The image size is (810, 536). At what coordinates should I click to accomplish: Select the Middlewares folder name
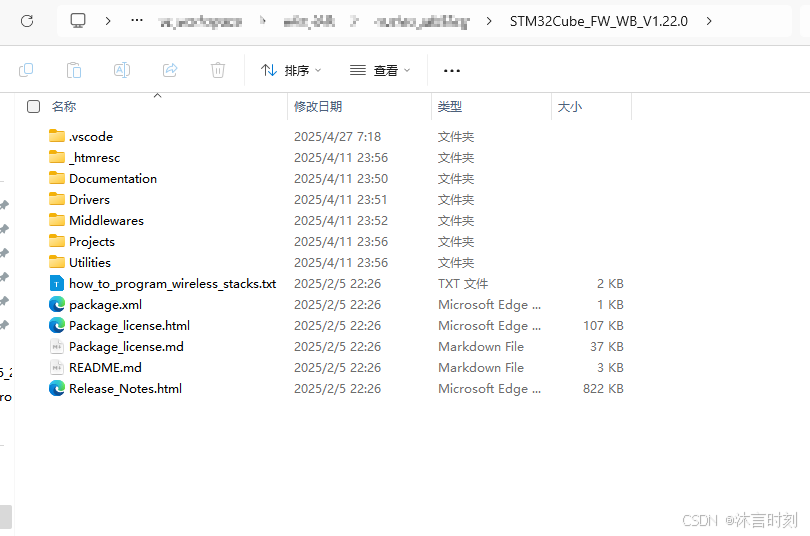[x=106, y=220]
